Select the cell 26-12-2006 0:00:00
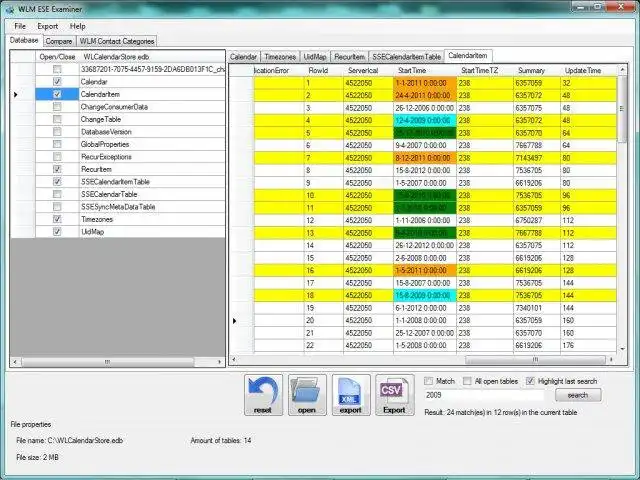Viewport: 640px width, 480px height. pos(425,108)
